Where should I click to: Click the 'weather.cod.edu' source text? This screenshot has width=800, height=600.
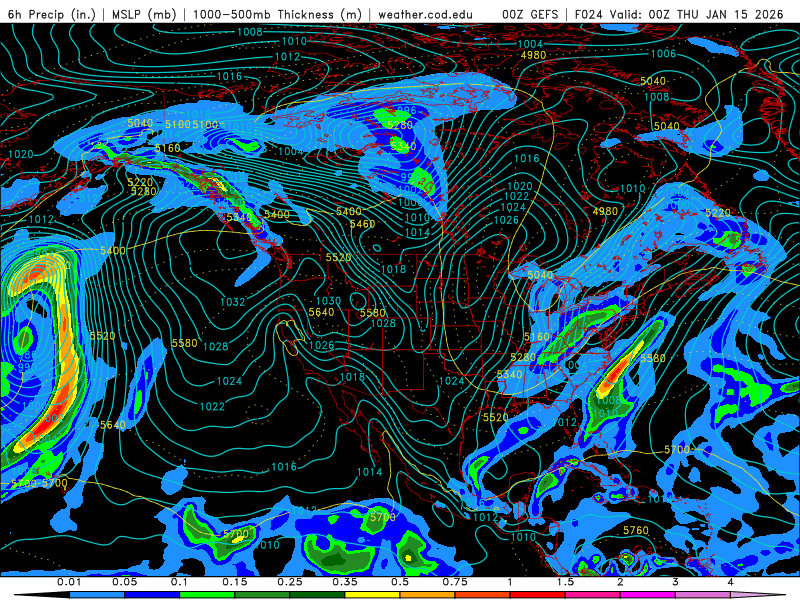click(425, 14)
